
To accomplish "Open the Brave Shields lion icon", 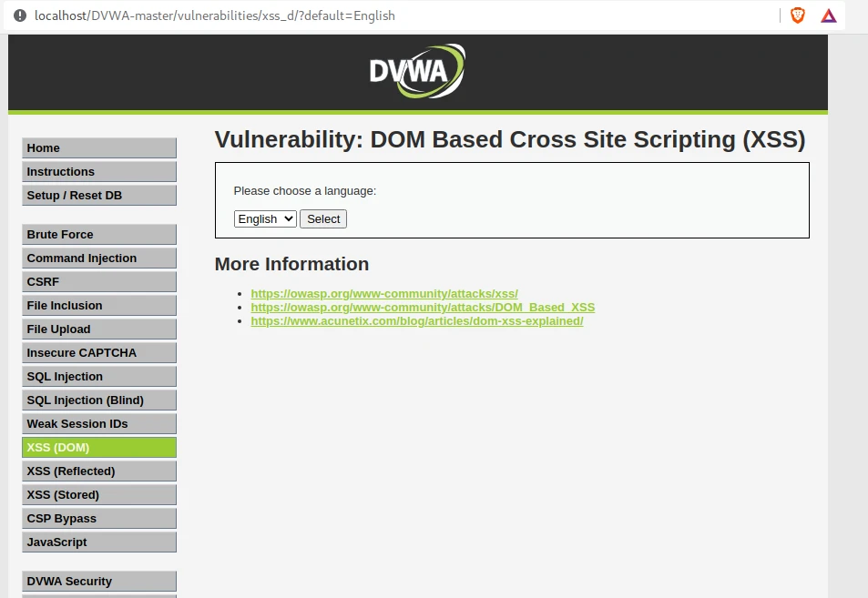I will [x=797, y=15].
